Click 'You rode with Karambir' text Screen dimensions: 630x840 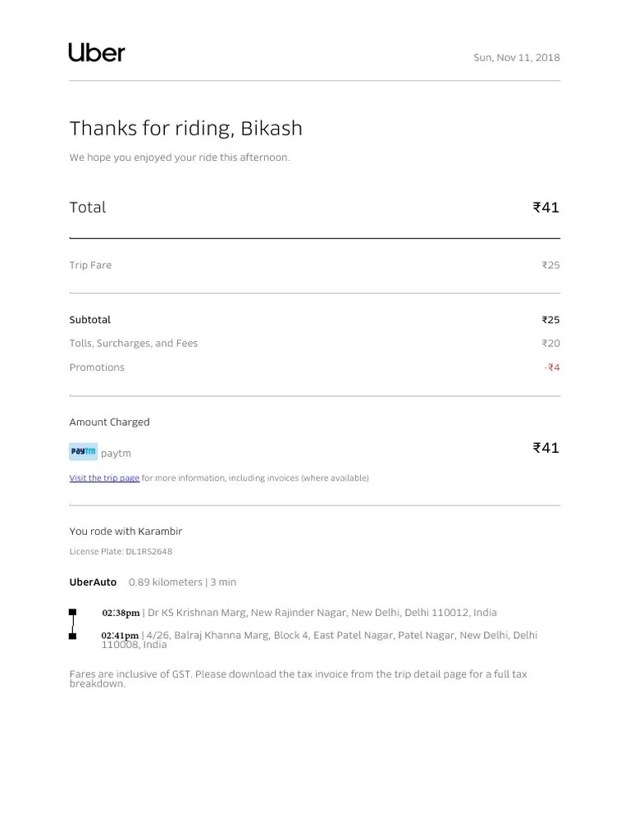click(x=126, y=532)
